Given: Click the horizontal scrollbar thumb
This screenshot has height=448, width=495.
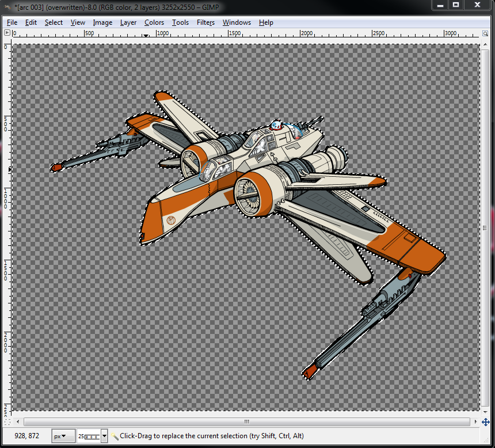Looking at the screenshot, I should click(246, 422).
